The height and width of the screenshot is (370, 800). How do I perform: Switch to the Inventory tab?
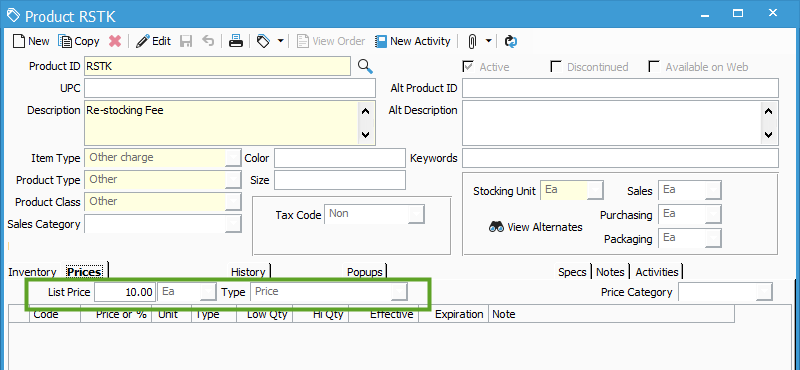click(32, 272)
